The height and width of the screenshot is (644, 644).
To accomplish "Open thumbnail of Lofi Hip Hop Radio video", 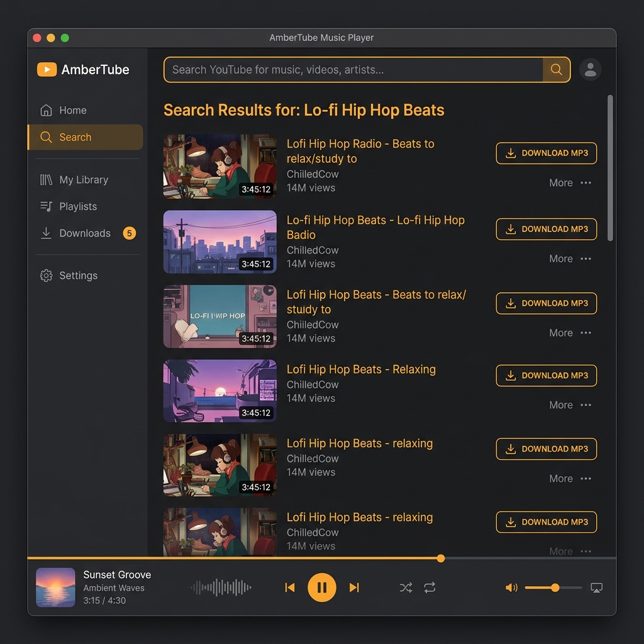I will click(x=219, y=166).
